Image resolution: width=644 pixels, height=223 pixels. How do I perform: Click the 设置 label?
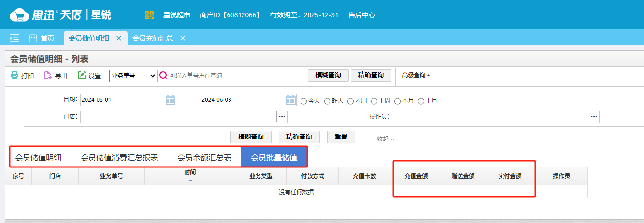point(95,76)
